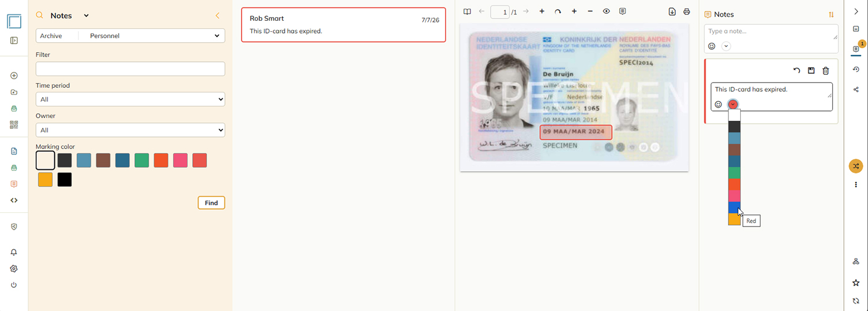The height and width of the screenshot is (311, 868).
Task: Save the note with the floppy disk icon
Action: click(811, 71)
